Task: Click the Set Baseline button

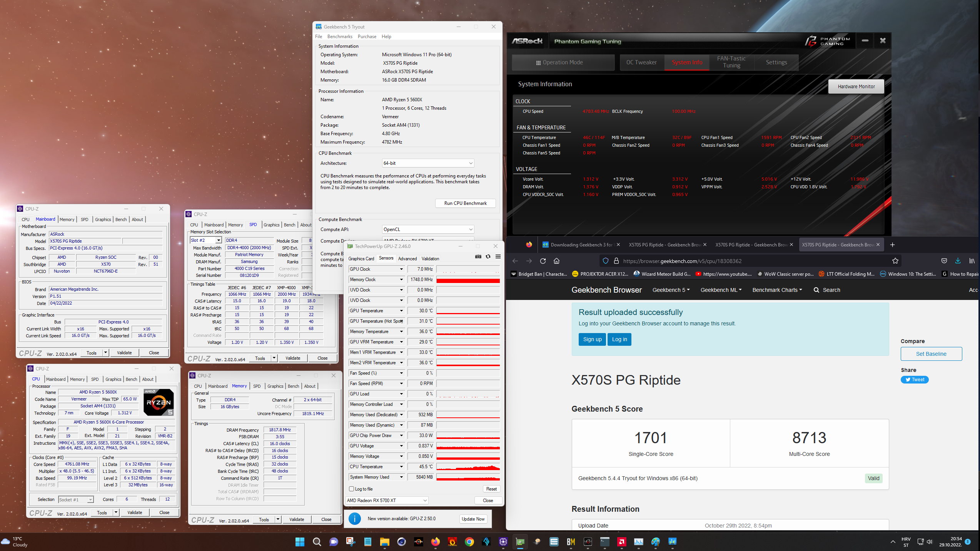Action: pos(931,354)
